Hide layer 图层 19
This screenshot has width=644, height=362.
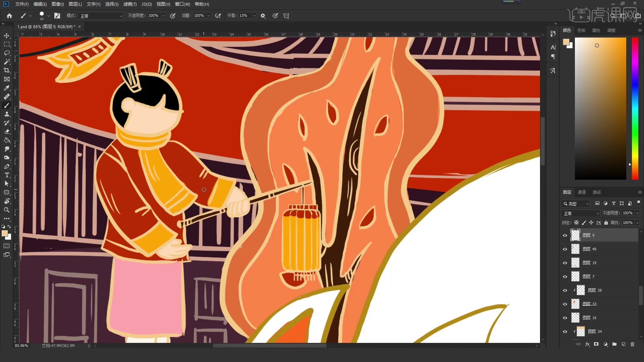(565, 263)
